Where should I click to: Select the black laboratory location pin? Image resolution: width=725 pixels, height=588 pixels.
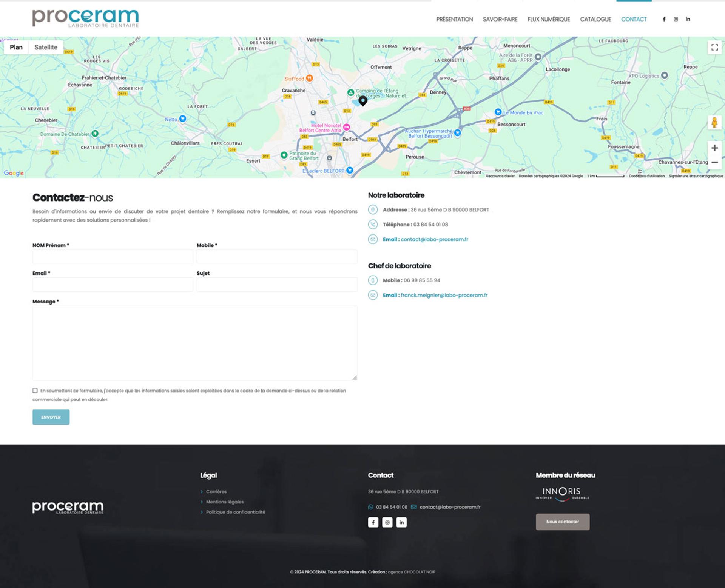[363, 101]
